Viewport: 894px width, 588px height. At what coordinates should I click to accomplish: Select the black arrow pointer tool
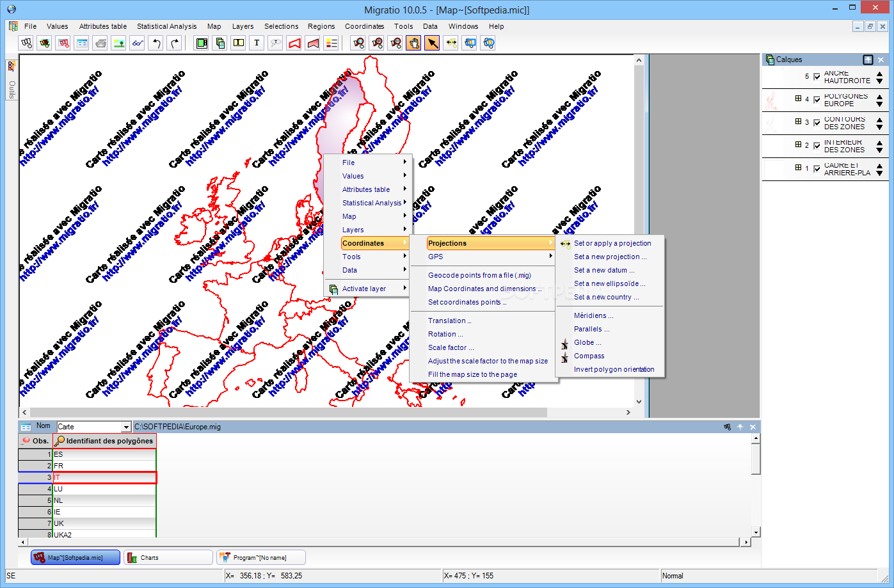coord(432,43)
